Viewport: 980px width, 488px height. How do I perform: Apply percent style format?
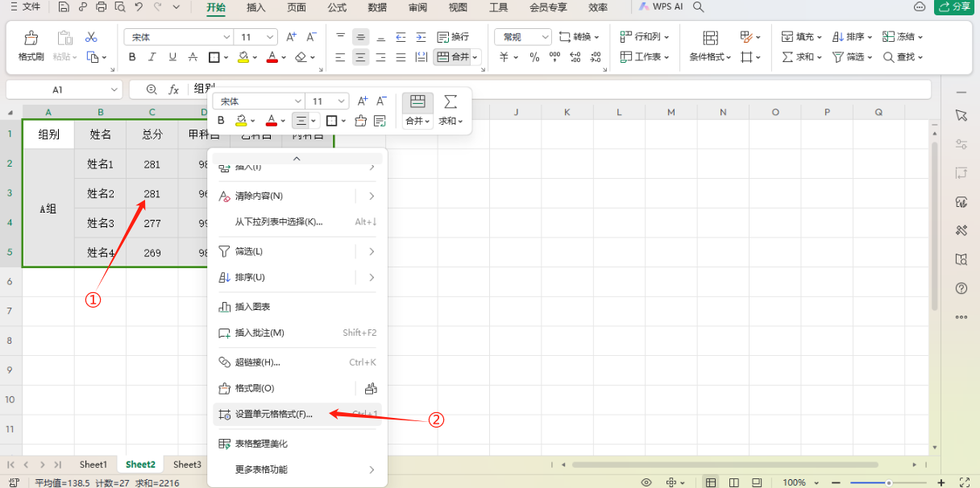[x=534, y=57]
